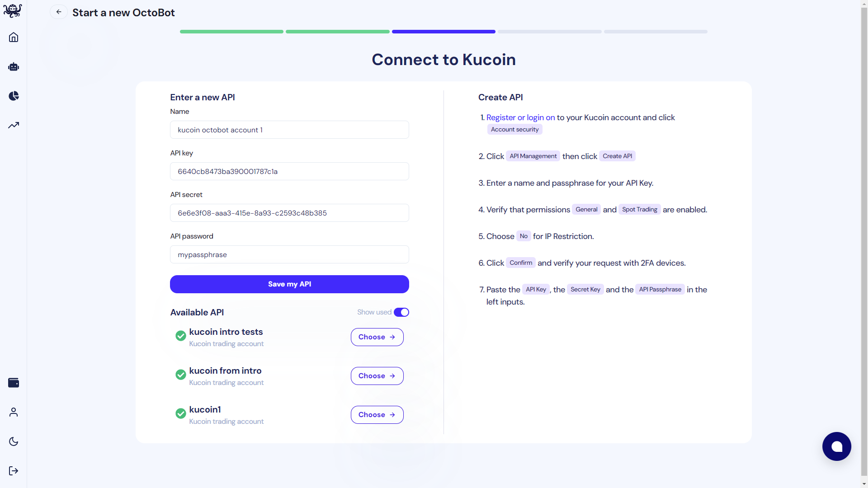Choose the kucoin intro tests API

[377, 337]
